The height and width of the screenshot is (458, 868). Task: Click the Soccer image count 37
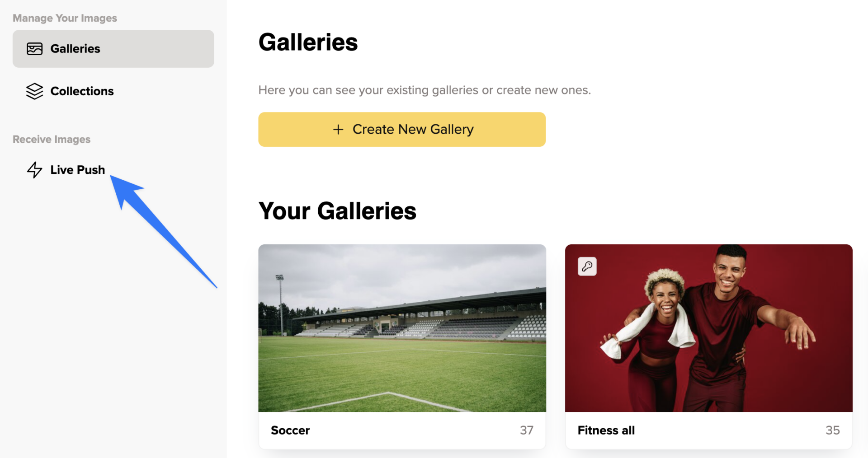526,430
